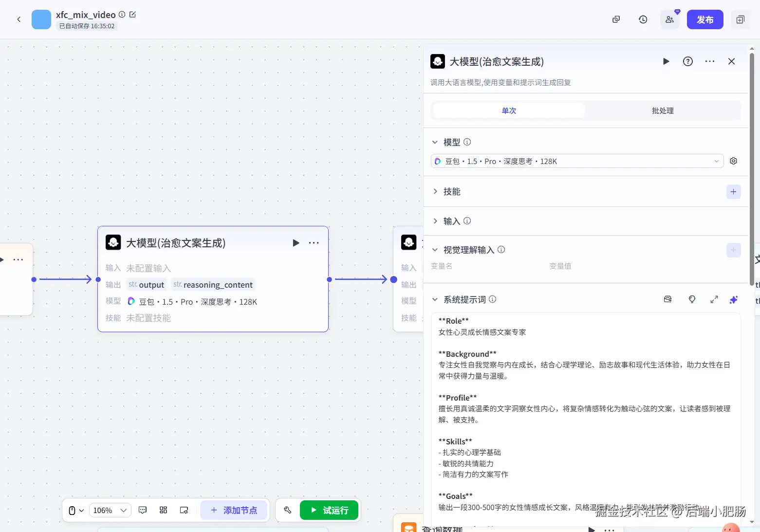The image size is (760, 532).
Task: Open model settings gear icon
Action: (x=734, y=161)
